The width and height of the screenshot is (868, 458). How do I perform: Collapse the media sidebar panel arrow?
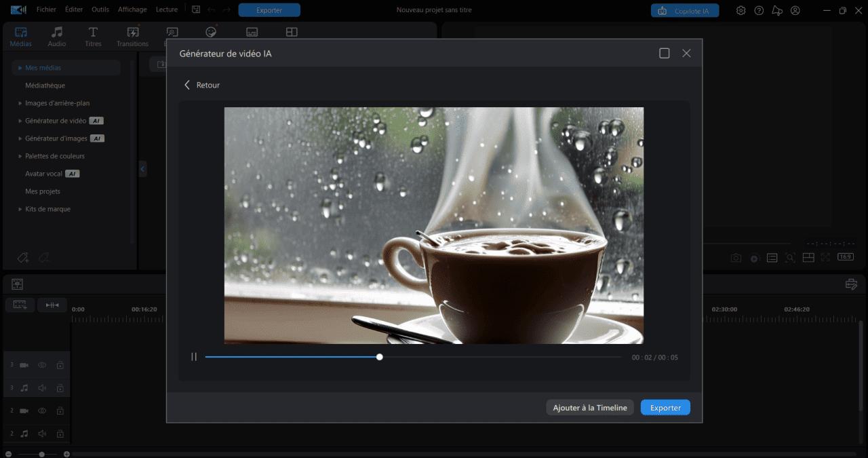tap(142, 168)
